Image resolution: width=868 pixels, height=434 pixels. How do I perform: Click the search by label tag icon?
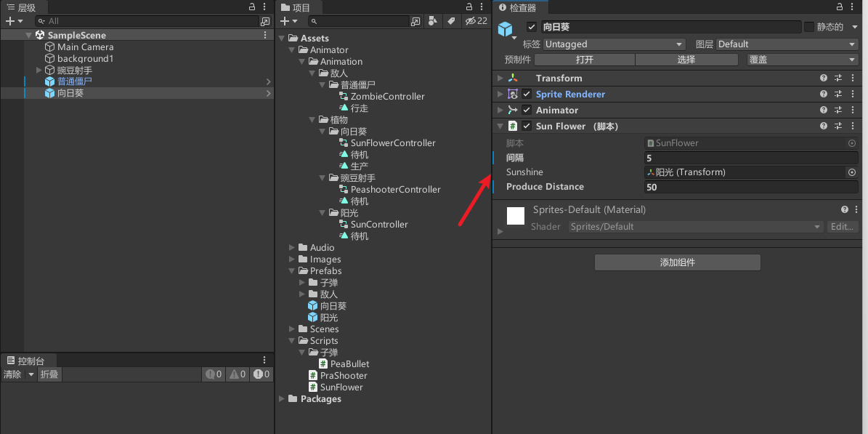[451, 21]
